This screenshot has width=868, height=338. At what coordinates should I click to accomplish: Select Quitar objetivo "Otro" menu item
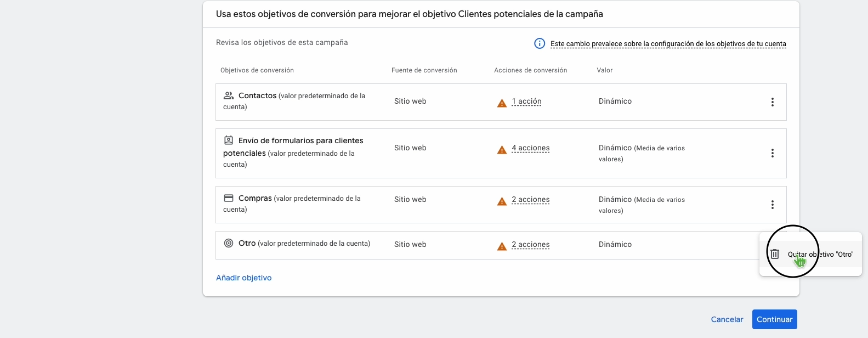tap(820, 254)
